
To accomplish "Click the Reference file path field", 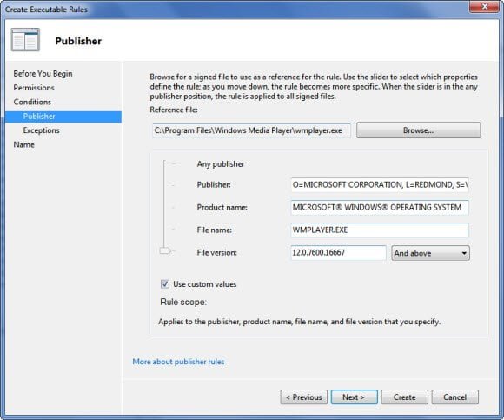I will pos(251,130).
